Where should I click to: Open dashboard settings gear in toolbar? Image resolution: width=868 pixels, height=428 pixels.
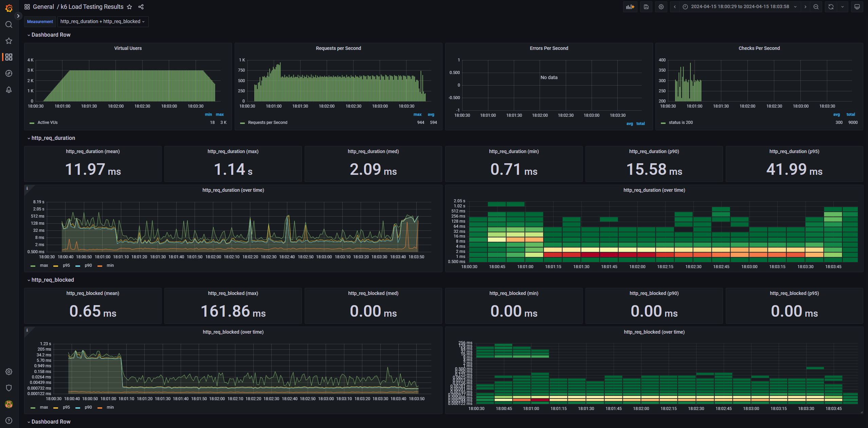coord(661,7)
